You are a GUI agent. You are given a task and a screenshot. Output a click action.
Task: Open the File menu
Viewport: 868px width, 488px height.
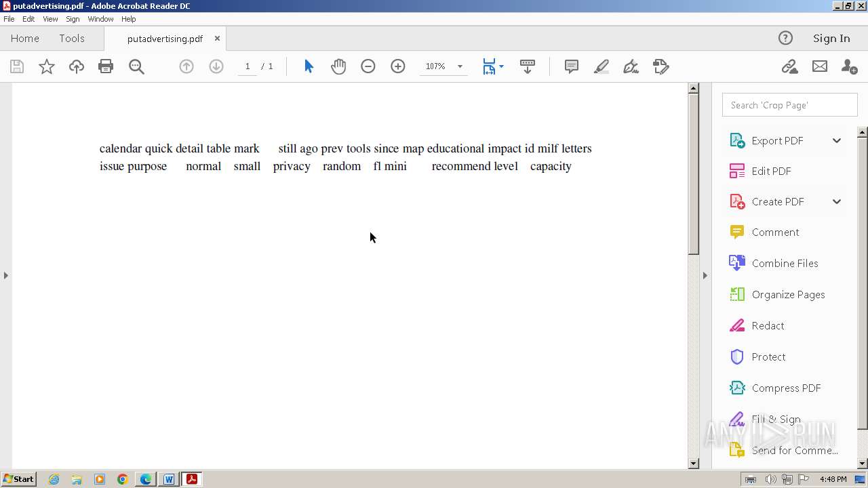pyautogui.click(x=9, y=19)
